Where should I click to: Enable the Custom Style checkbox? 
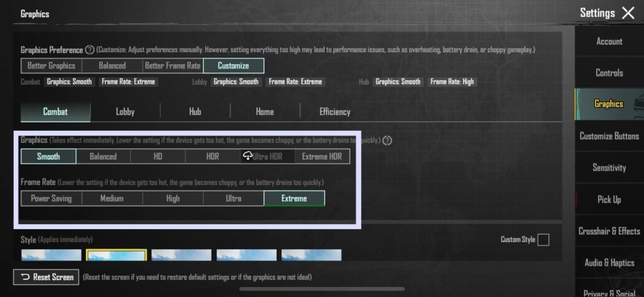pos(543,240)
